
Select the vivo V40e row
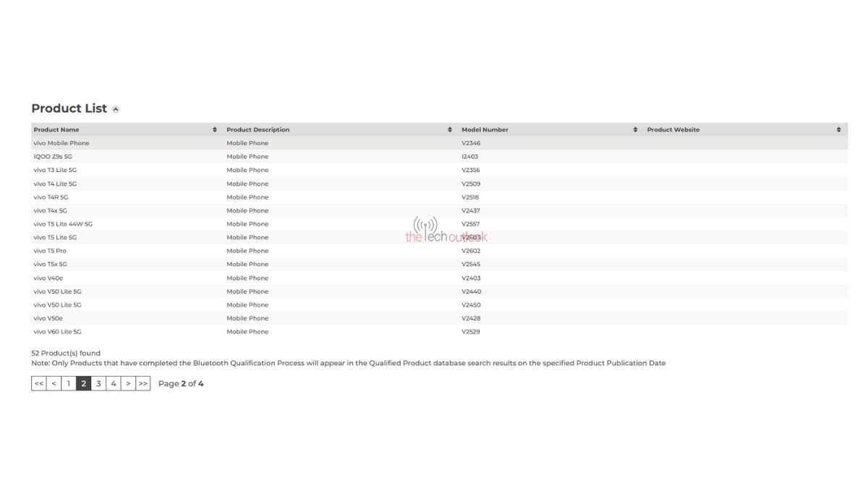coord(48,278)
